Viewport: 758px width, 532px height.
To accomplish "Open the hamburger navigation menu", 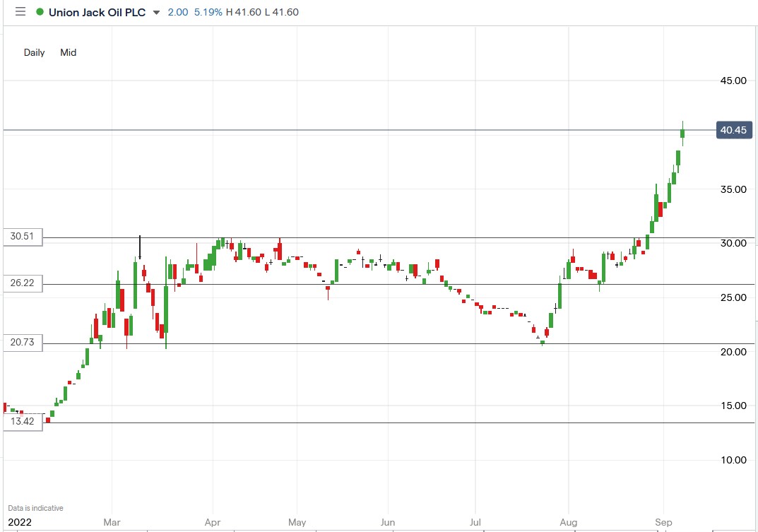I will pyautogui.click(x=20, y=11).
